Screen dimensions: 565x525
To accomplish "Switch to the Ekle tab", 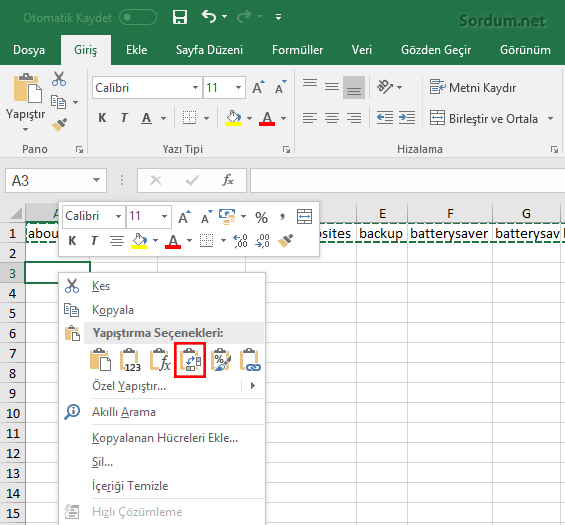I will point(137,50).
